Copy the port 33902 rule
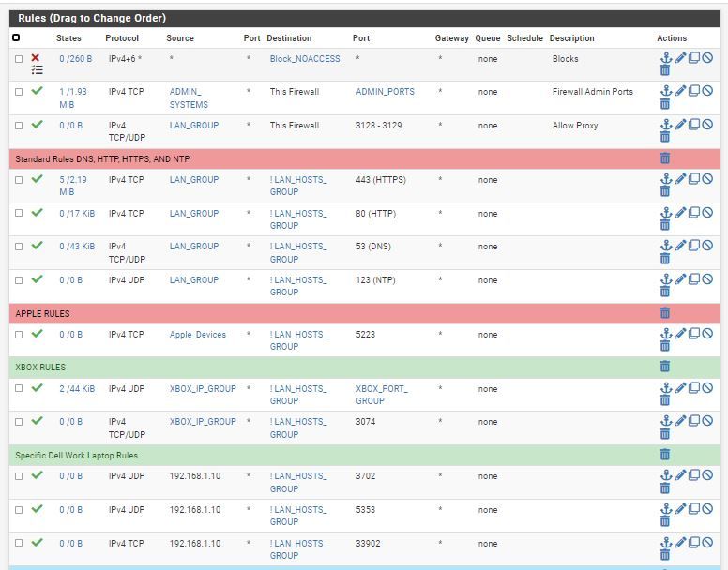The width and height of the screenshot is (728, 570). (x=694, y=542)
